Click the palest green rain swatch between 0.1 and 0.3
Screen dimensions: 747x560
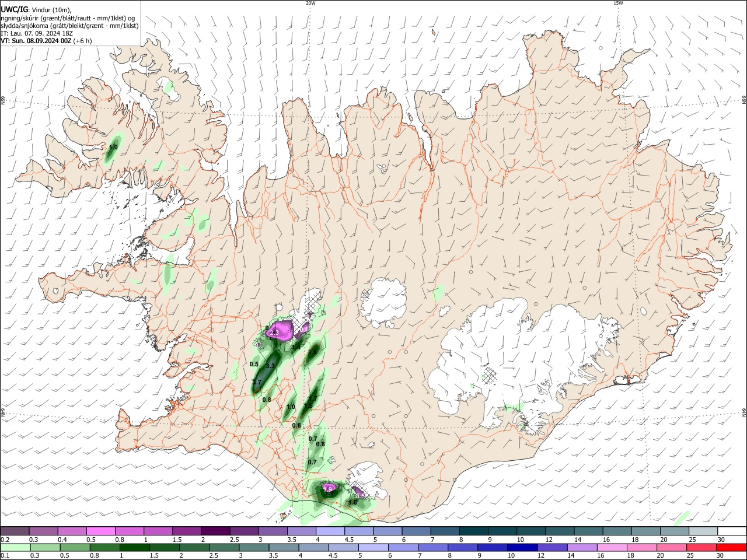point(15,547)
